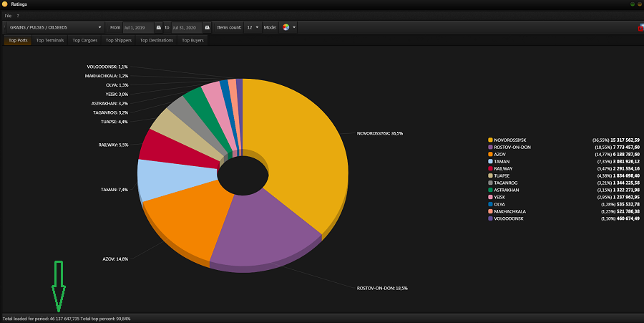This screenshot has width=644, height=323.
Task: Open the Items count dropdown arrow
Action: (257, 27)
